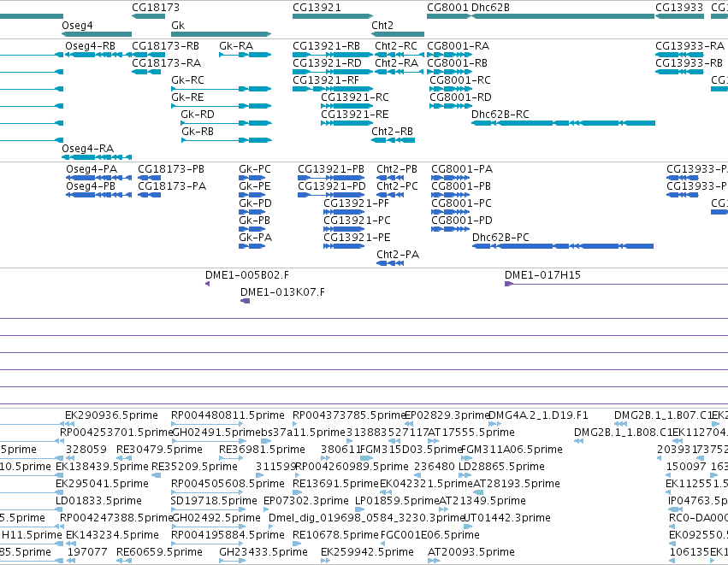Select the EK259942.5prime EST label
Viewport: 728px width, 565px height.
pos(367,552)
